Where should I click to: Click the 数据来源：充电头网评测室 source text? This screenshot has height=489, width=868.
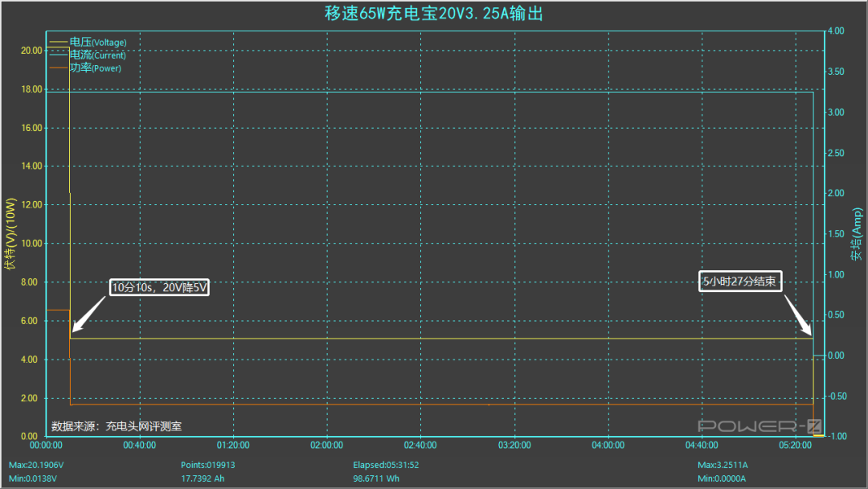[x=117, y=426]
